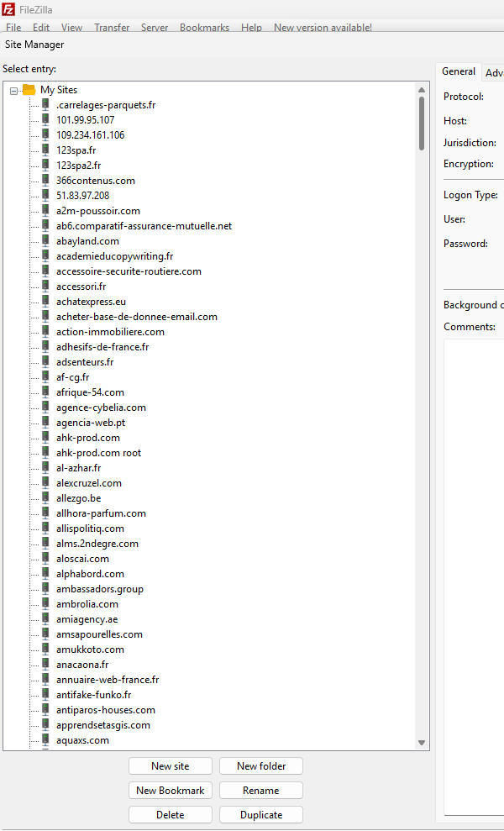Select 123spa2.fr site entry
Viewport: 504px width, 831px height.
(79, 166)
